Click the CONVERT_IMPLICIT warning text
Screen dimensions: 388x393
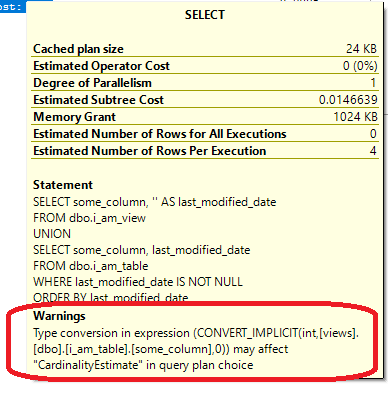pos(196,349)
